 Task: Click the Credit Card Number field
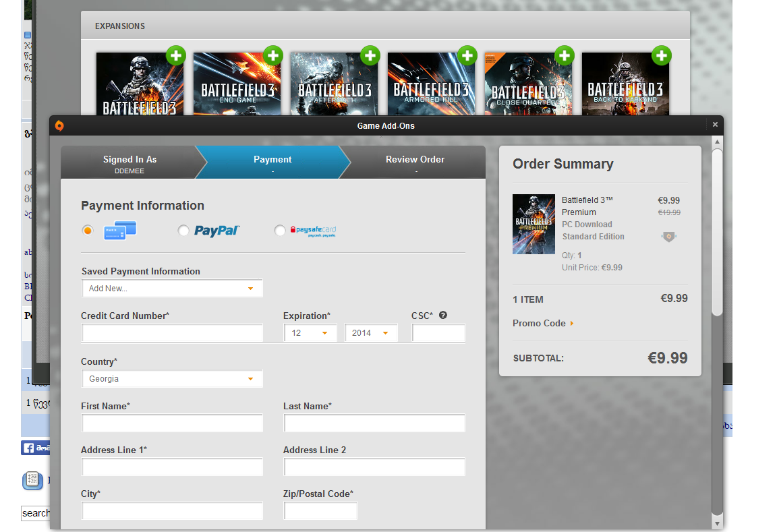pyautogui.click(x=172, y=333)
